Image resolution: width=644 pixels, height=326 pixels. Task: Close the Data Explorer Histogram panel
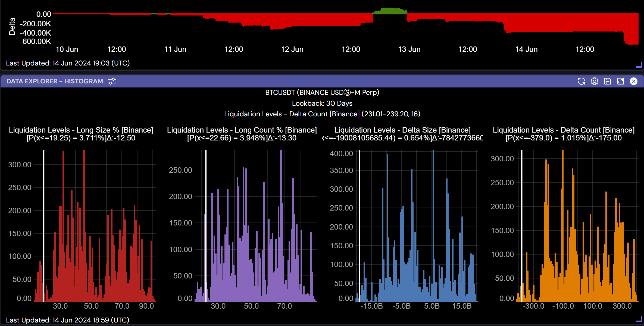click(x=633, y=81)
